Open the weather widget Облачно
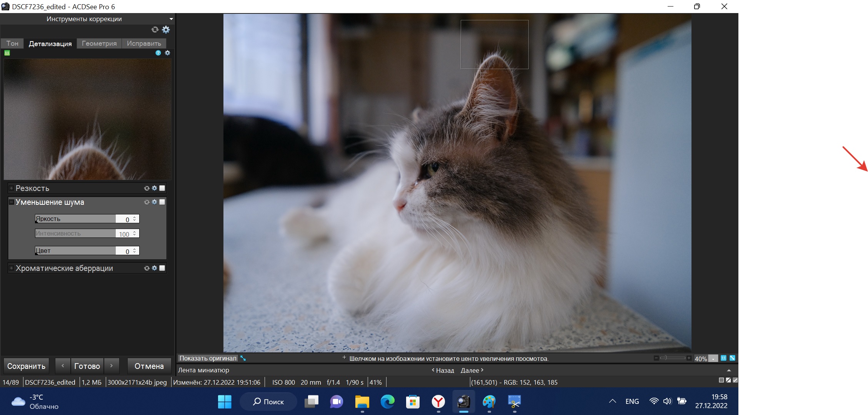Screen dimensions: 868x415 click(x=35, y=402)
